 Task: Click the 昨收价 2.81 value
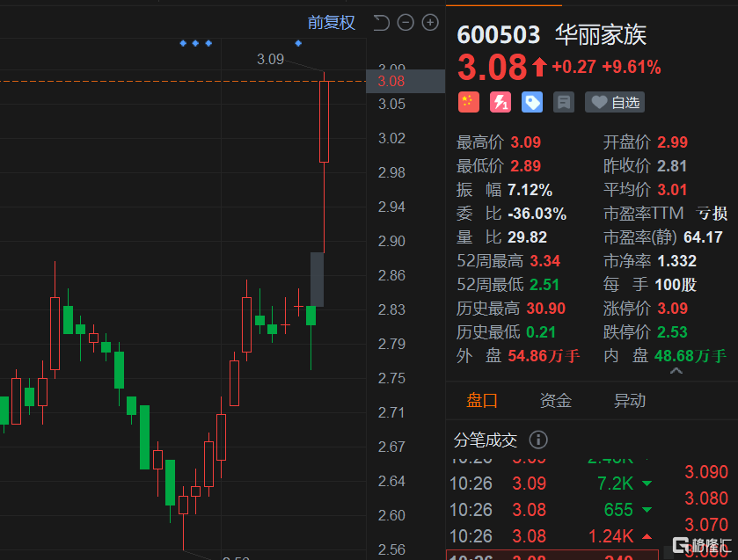click(672, 166)
